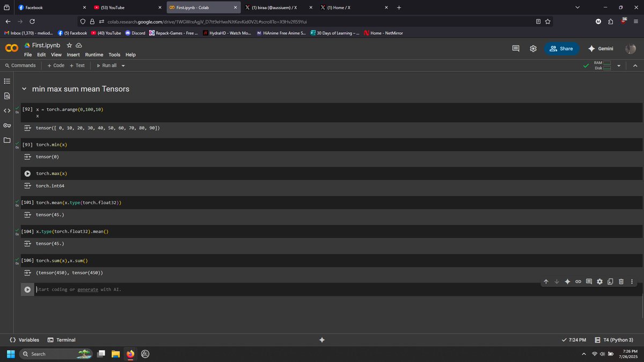The image size is (644, 362).
Task: Open the Terminal panel
Action: coord(62,340)
